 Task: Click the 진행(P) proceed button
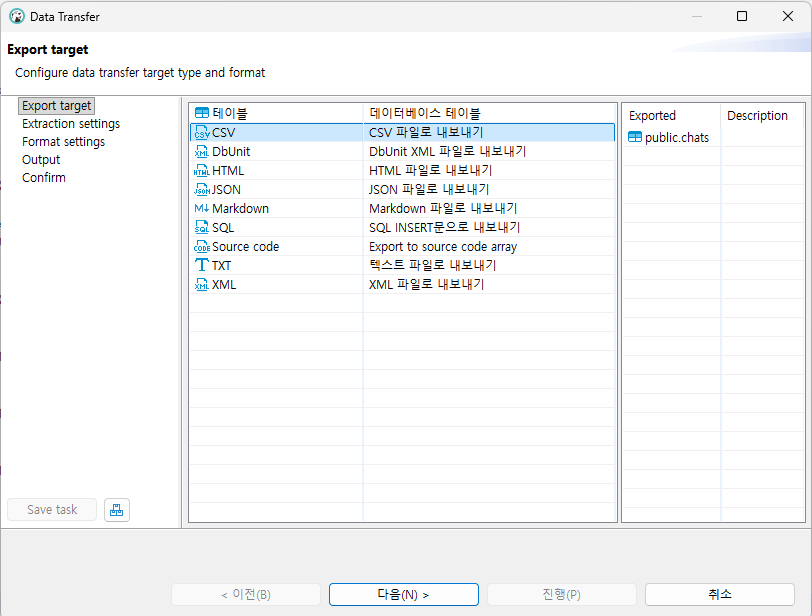point(561,594)
